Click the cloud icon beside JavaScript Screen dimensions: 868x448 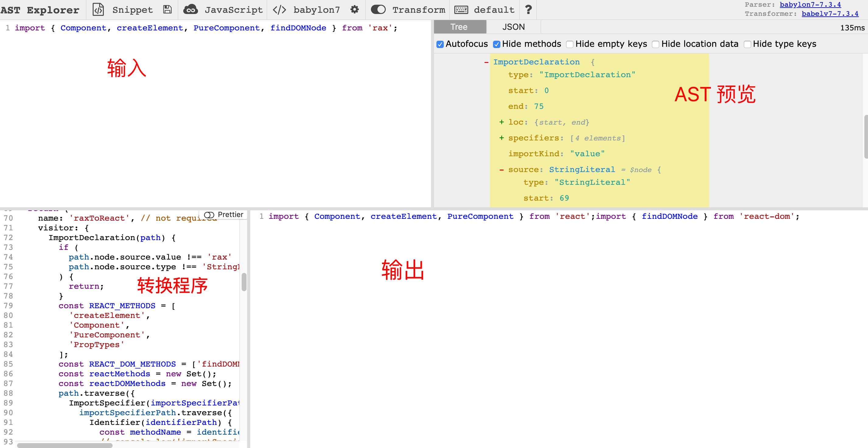coord(191,10)
